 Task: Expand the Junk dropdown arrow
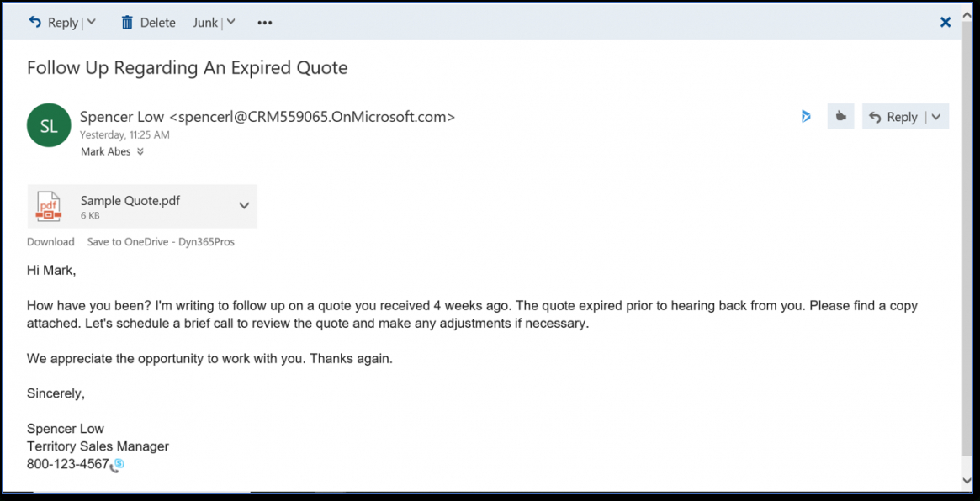click(230, 23)
